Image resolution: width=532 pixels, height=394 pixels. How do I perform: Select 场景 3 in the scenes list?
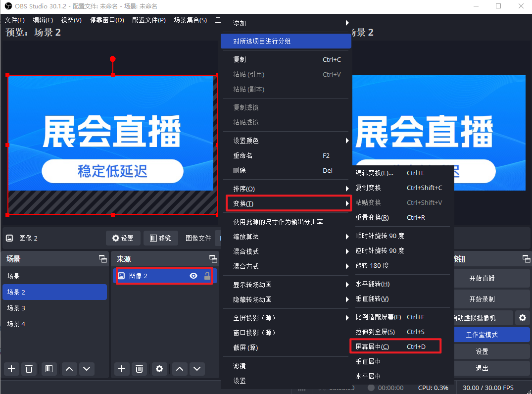[54, 308]
